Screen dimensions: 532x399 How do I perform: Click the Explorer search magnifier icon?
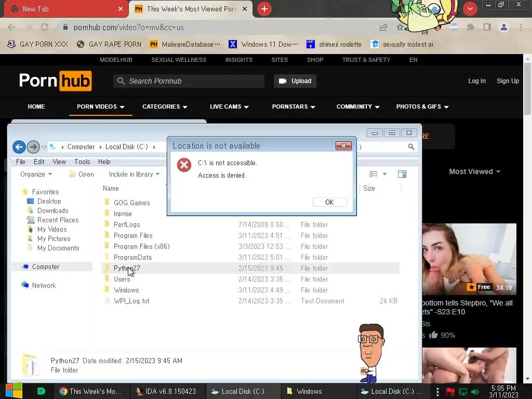(411, 147)
